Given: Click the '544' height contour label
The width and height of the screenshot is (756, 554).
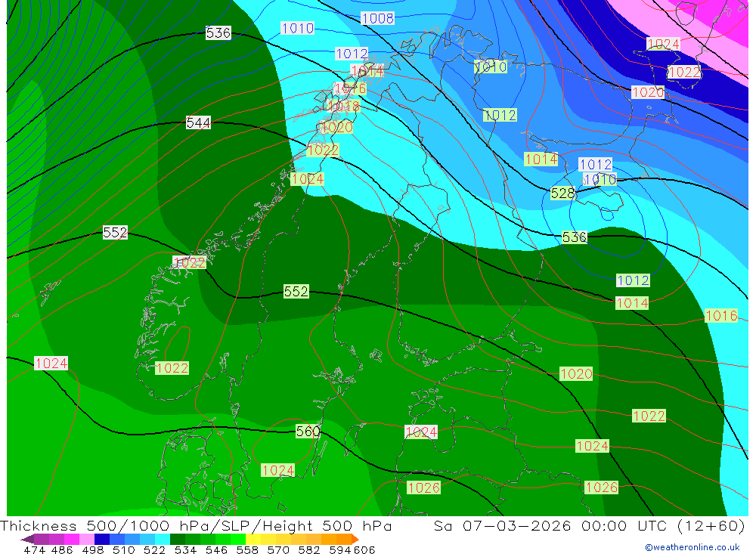Looking at the screenshot, I should click(x=198, y=122).
